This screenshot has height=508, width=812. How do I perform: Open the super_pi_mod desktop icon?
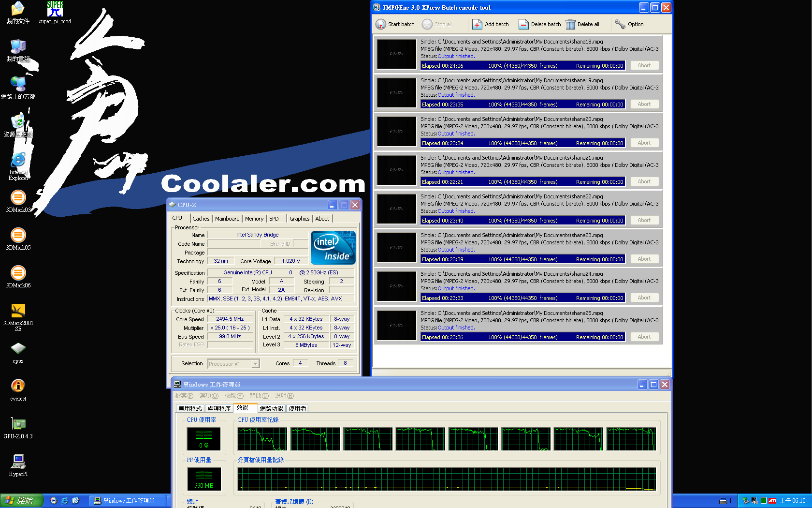click(x=55, y=9)
